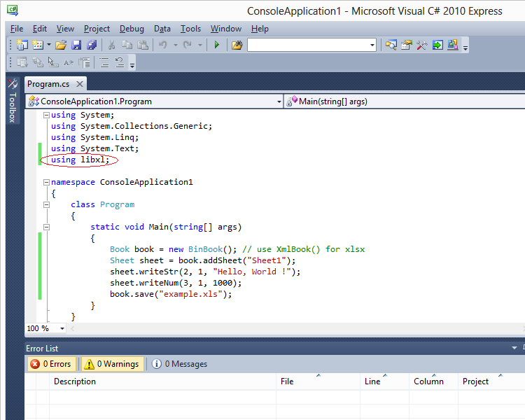The height and width of the screenshot is (420, 525).
Task: Click the Display Parameter Info icon
Action: 38,62
